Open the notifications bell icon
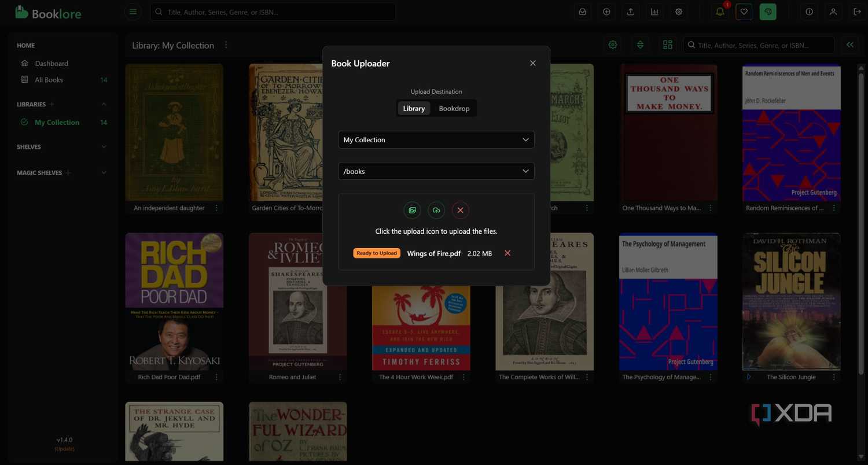This screenshot has height=465, width=868. click(x=720, y=12)
